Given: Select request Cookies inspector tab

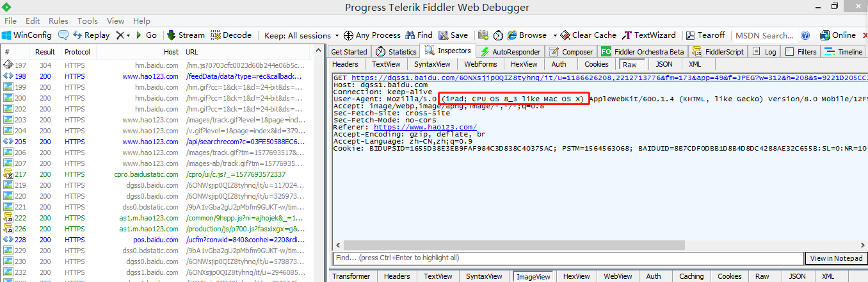Looking at the screenshot, I should click(x=597, y=64).
